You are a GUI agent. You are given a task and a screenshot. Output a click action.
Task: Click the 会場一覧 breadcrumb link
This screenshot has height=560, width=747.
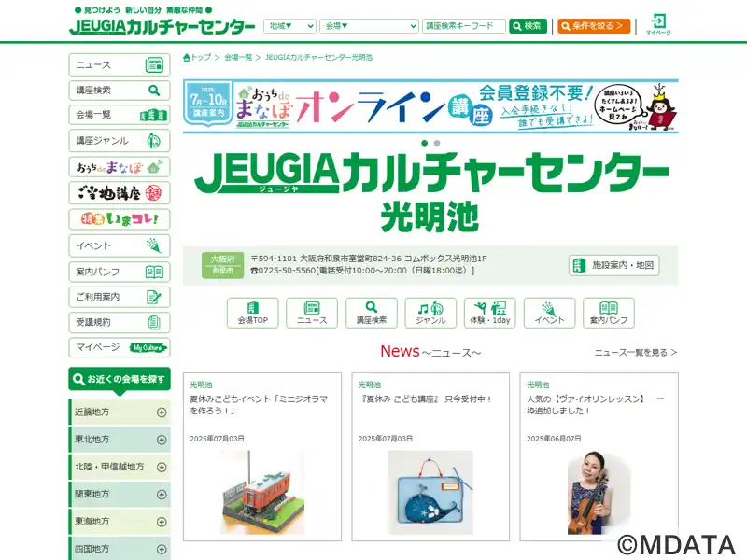(238, 57)
